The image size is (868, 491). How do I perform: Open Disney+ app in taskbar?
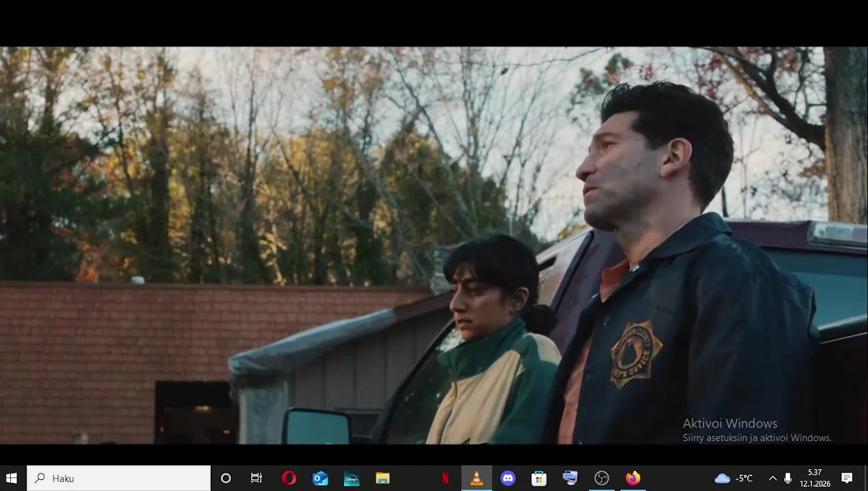(x=351, y=478)
